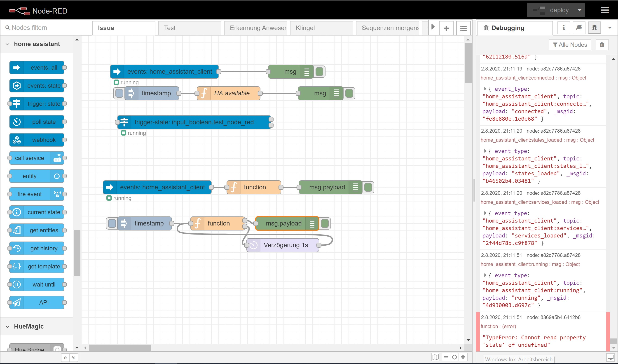Image resolution: width=618 pixels, height=364 pixels.
Task: Open the deploy dropdown arrow
Action: [x=580, y=10]
